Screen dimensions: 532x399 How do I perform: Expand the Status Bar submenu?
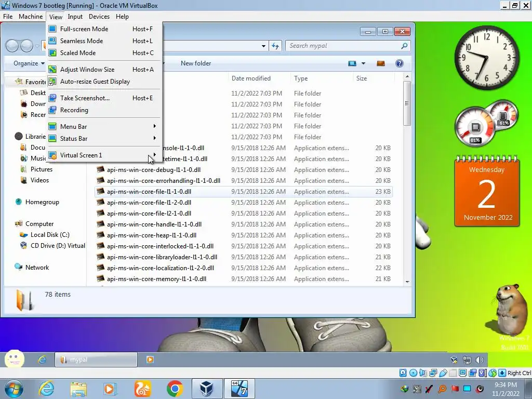coord(104,138)
